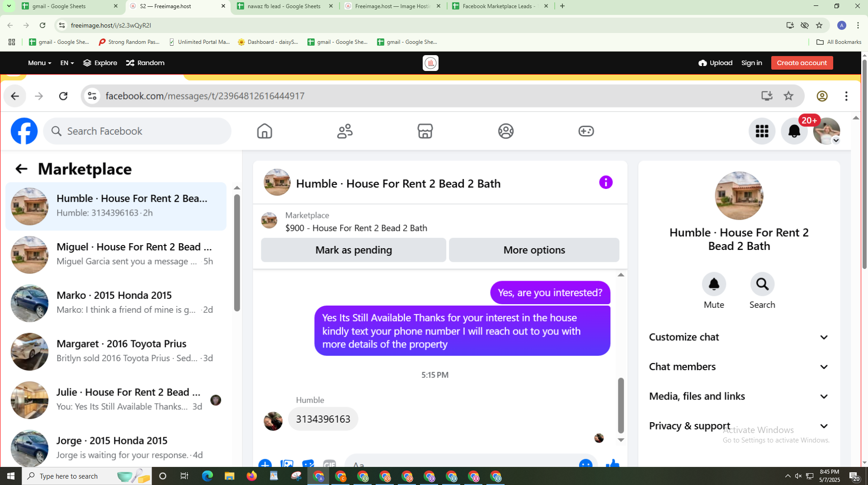Search in conversation magnifier icon
This screenshot has height=485, width=868.
(762, 284)
